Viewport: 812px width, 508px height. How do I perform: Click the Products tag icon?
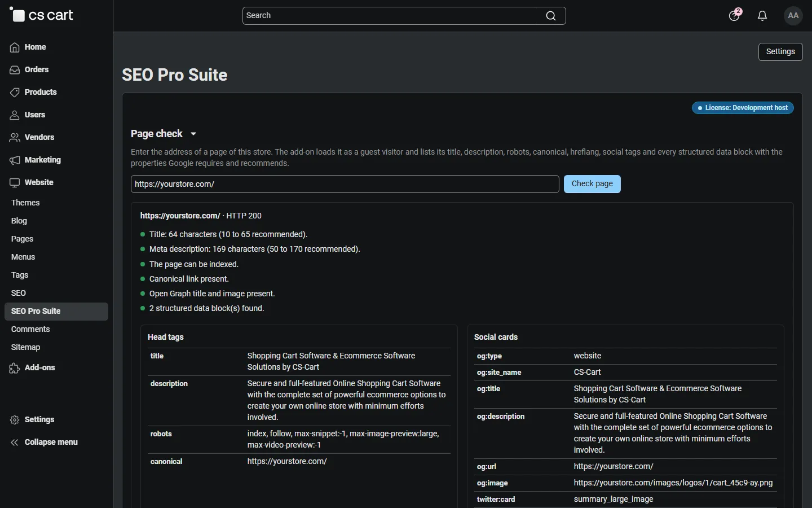coord(15,93)
